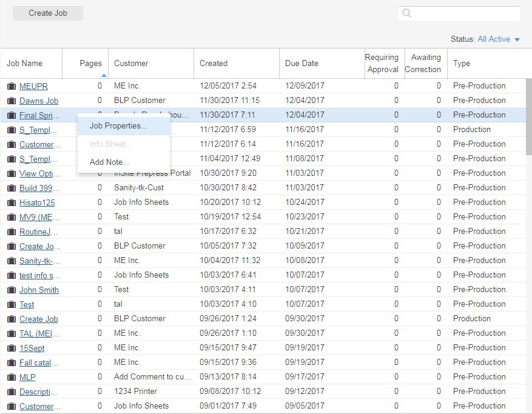
Task: Select Add Note from context menu
Action: (109, 162)
